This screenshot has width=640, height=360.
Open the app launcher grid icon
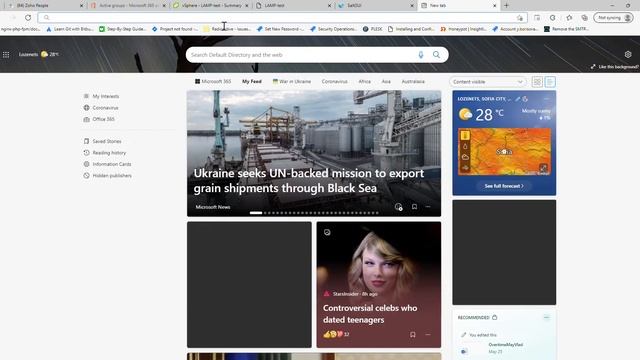point(6,55)
